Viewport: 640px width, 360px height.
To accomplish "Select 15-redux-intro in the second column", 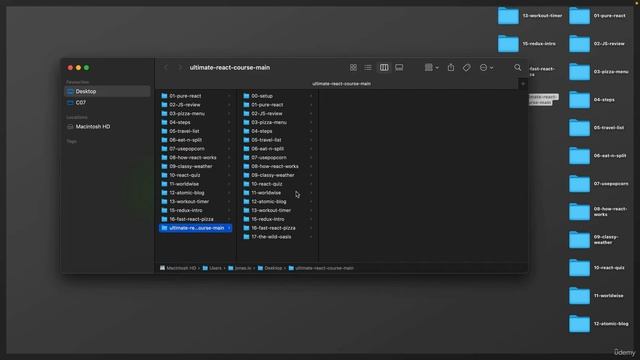I will (x=278, y=219).
